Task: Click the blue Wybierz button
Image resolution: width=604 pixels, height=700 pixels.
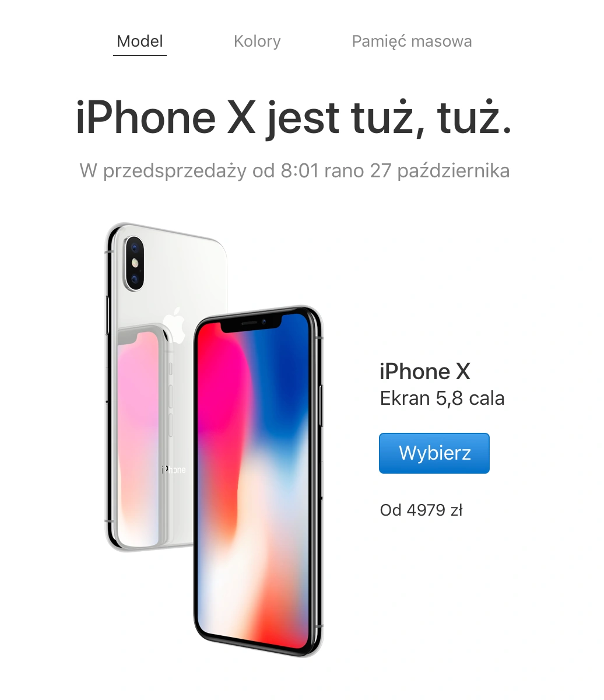Action: tap(434, 453)
